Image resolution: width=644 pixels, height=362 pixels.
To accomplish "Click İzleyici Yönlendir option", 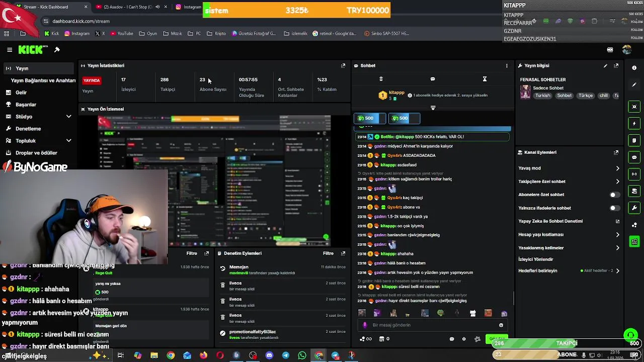I will (536, 259).
